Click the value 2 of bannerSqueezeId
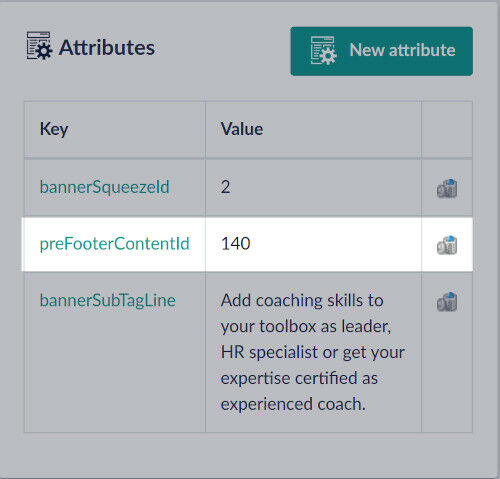The width and height of the screenshot is (500, 479). (225, 187)
